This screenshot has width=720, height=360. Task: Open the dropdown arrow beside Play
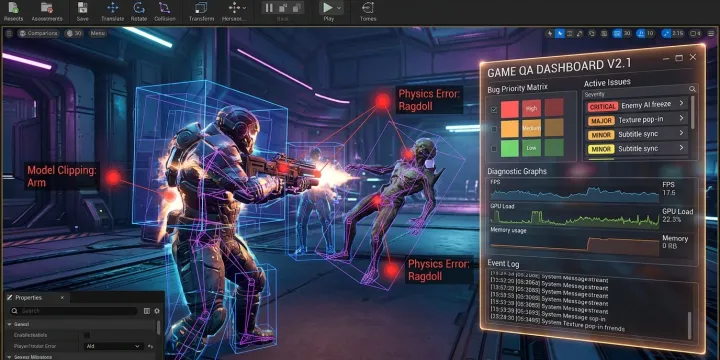pyautogui.click(x=339, y=8)
